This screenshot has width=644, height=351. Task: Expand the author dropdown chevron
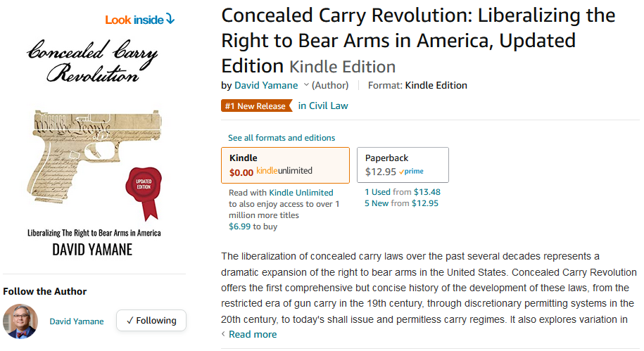coord(306,86)
